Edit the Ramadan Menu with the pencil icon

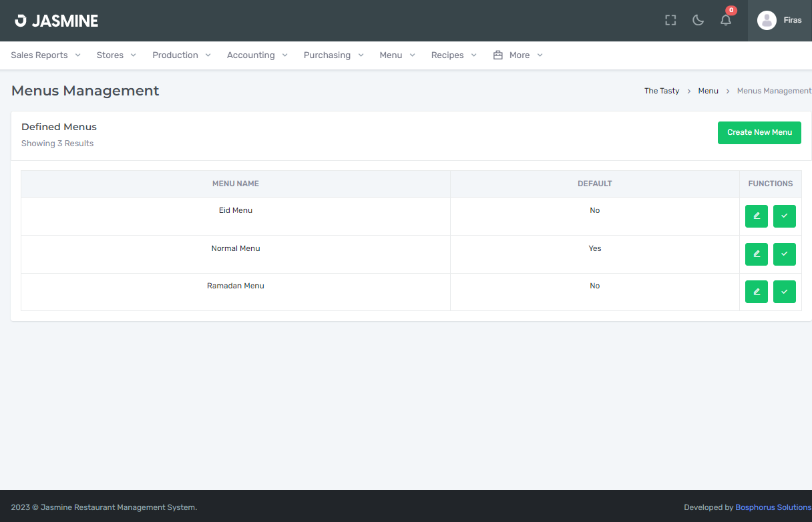[756, 292]
